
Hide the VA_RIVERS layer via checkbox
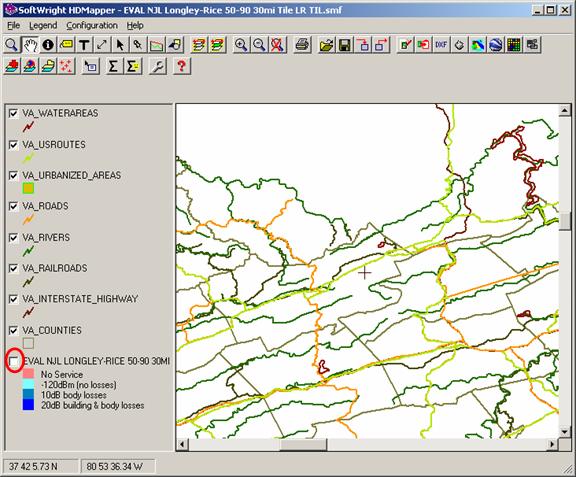pos(14,238)
